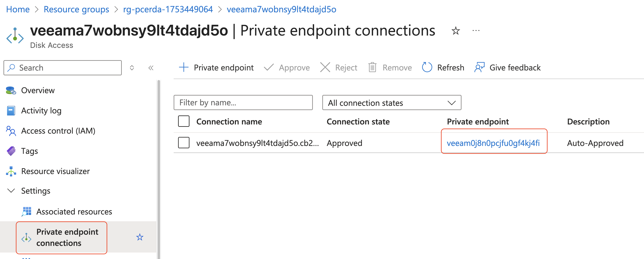This screenshot has width=644, height=259.
Task: Collapse the Settings section in sidebar
Action: point(11,191)
